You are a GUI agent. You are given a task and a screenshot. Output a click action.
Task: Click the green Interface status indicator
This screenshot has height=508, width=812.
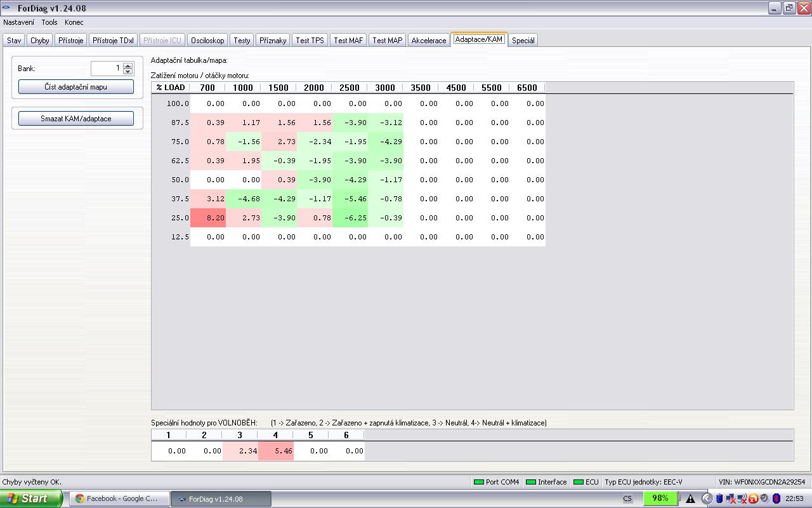click(x=531, y=482)
